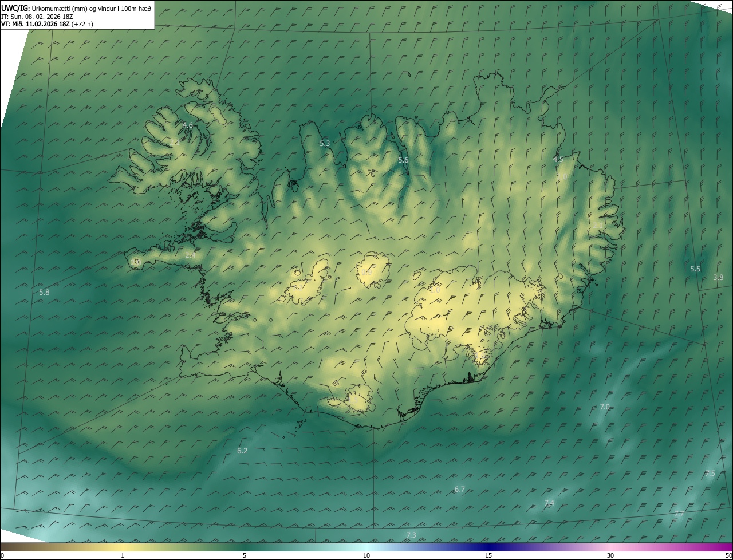Click the 7.0 value label southeast of Iceland

pyautogui.click(x=605, y=407)
